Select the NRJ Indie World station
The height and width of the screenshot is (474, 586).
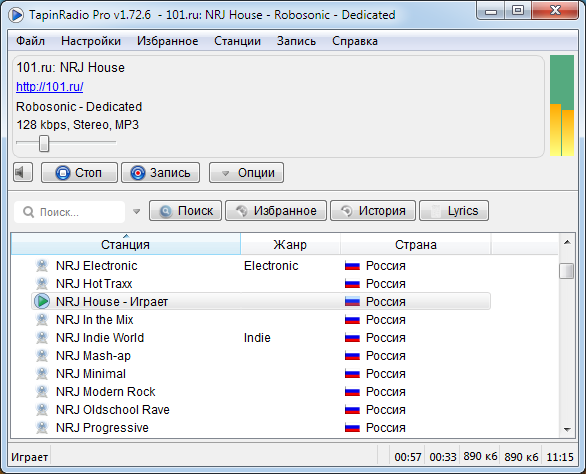(261, 338)
